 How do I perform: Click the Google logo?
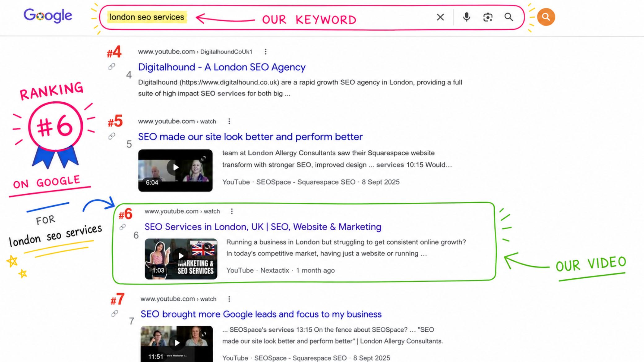coord(48,15)
